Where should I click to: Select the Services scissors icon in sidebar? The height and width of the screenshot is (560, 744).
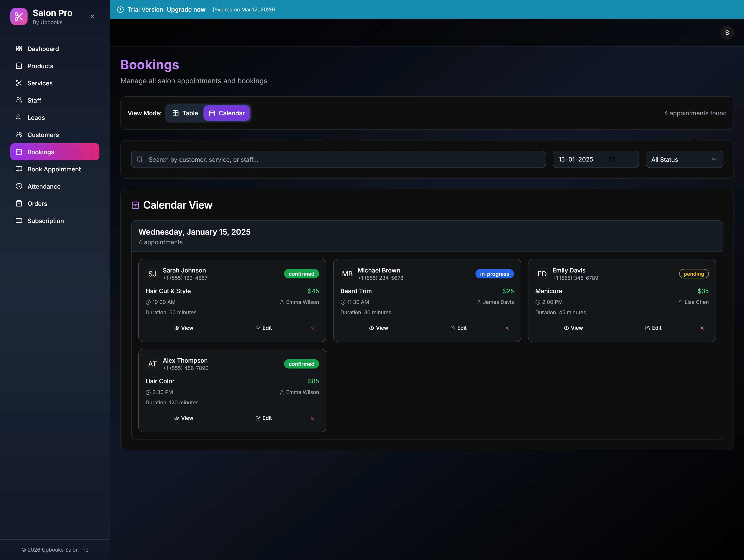point(19,83)
